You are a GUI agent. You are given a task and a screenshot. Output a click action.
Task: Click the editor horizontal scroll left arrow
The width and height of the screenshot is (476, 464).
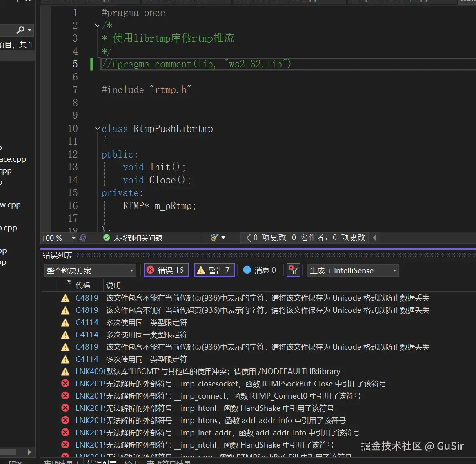374,238
